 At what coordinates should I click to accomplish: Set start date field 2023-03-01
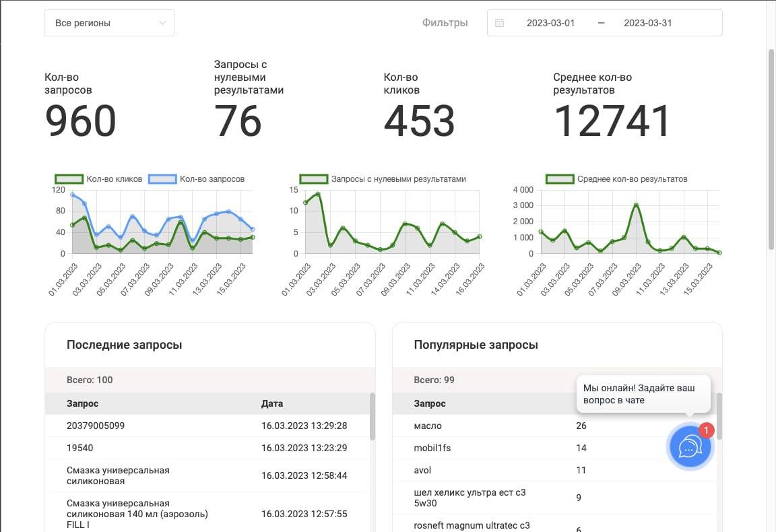[x=550, y=23]
